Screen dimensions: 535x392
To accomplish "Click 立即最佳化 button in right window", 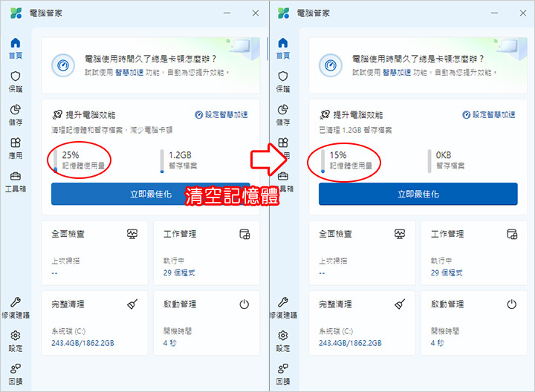I will (x=418, y=194).
